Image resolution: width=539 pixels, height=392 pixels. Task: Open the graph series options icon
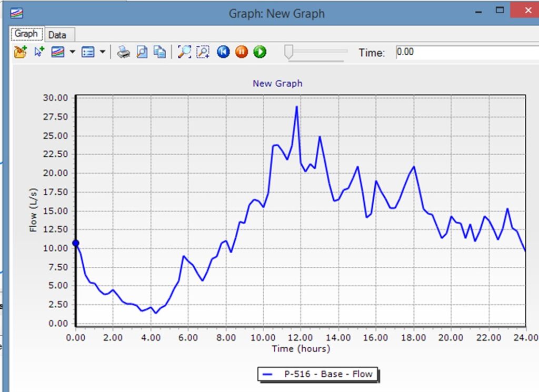57,52
